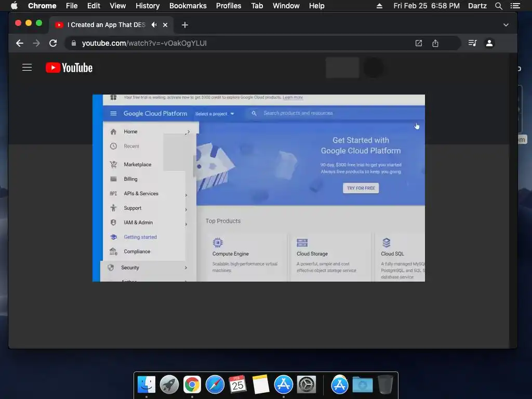Open Notes from the Dock
Image resolution: width=532 pixels, height=399 pixels.
coord(261,385)
